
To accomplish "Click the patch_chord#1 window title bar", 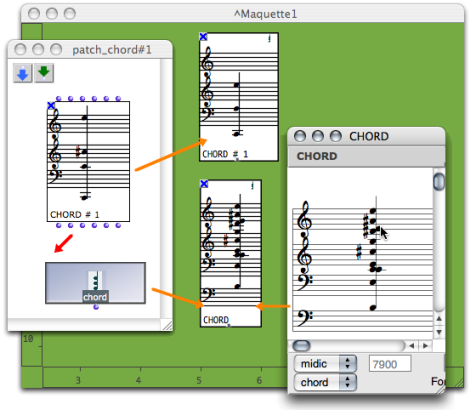I will tap(90, 50).
